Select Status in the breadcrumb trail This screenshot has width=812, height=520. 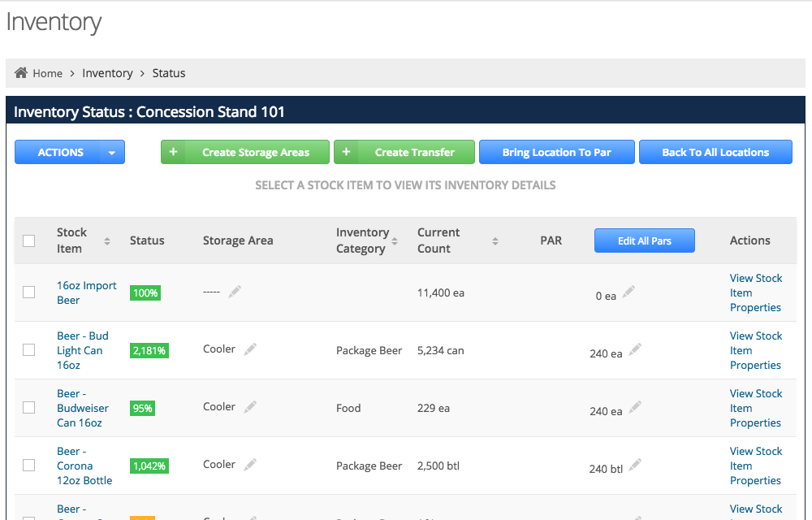coord(168,73)
